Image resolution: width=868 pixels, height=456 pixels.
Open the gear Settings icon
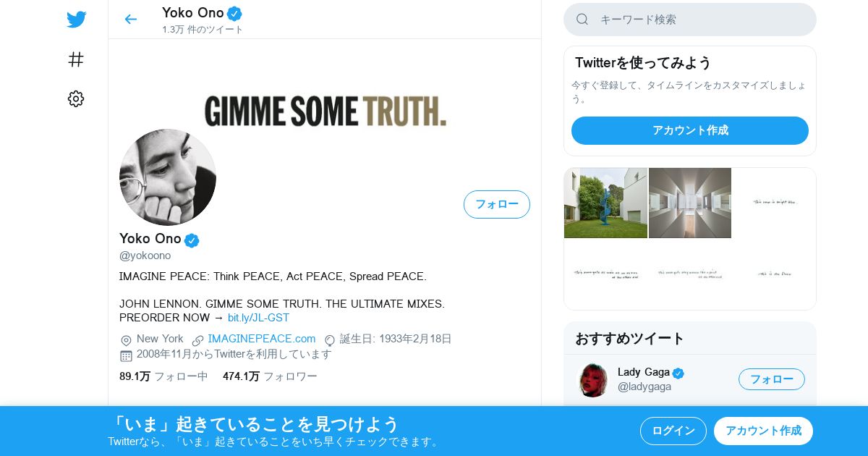tap(76, 99)
